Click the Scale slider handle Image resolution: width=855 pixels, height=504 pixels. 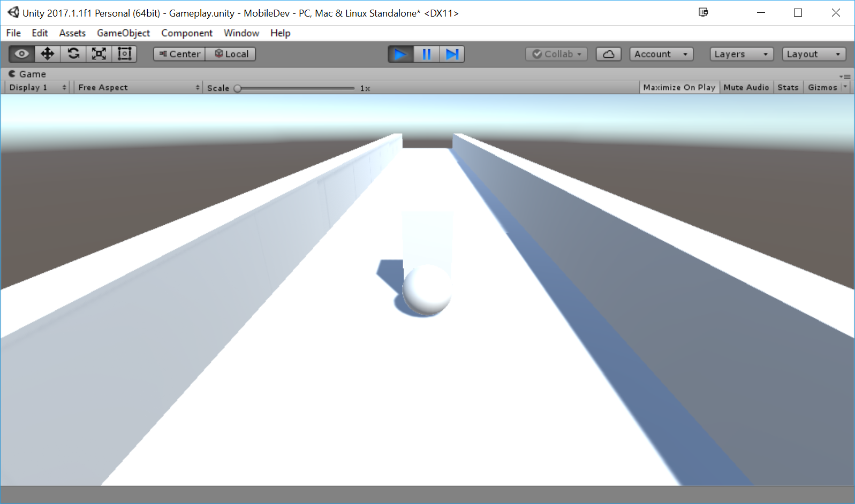238,88
